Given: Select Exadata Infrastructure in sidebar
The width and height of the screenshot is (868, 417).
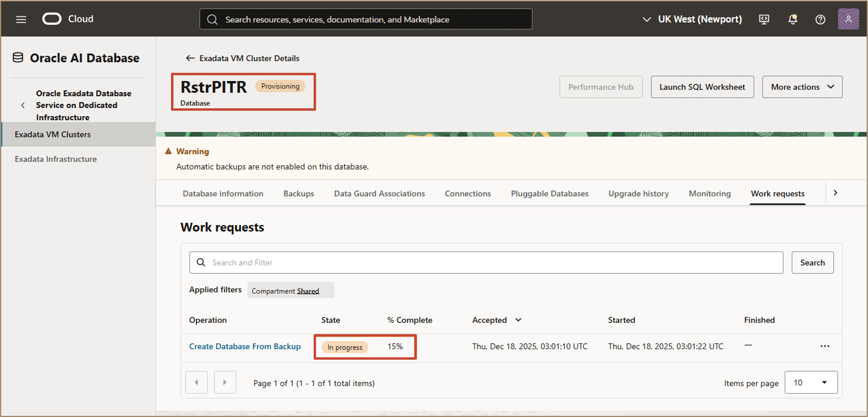Looking at the screenshot, I should tap(56, 159).
